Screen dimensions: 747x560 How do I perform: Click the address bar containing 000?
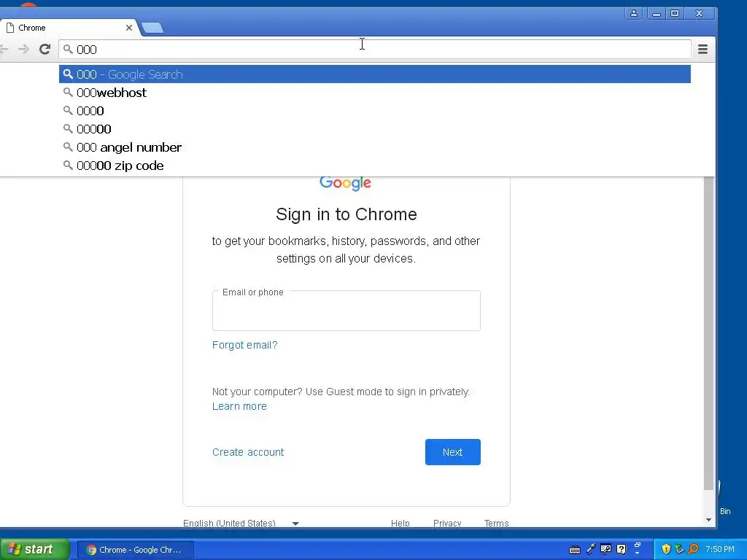pyautogui.click(x=375, y=50)
